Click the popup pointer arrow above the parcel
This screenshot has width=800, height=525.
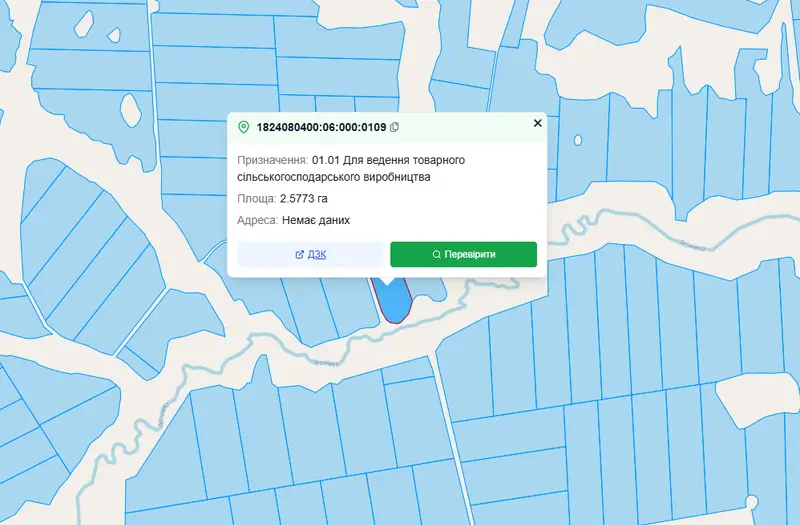click(x=388, y=281)
